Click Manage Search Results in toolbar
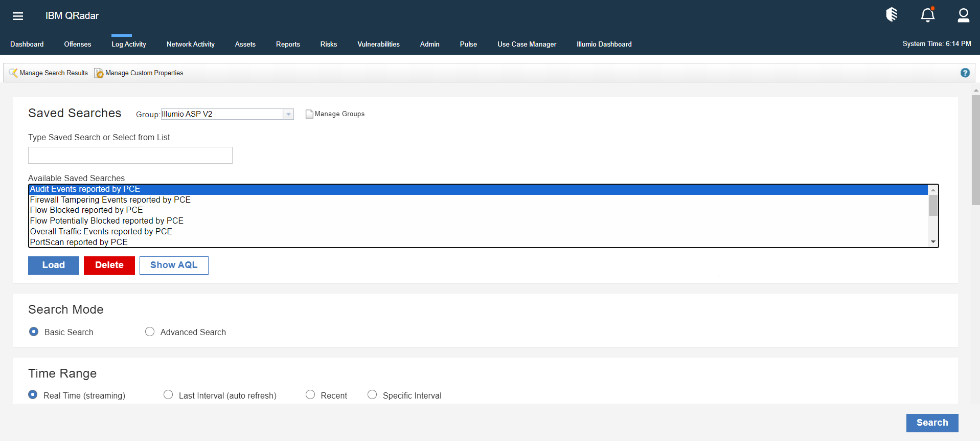The width and height of the screenshot is (980, 441). pos(54,73)
